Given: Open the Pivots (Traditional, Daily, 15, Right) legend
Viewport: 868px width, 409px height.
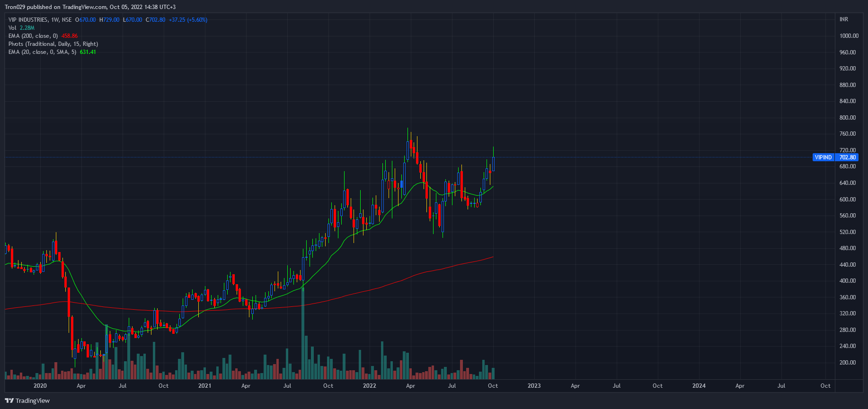Looking at the screenshot, I should click(53, 44).
